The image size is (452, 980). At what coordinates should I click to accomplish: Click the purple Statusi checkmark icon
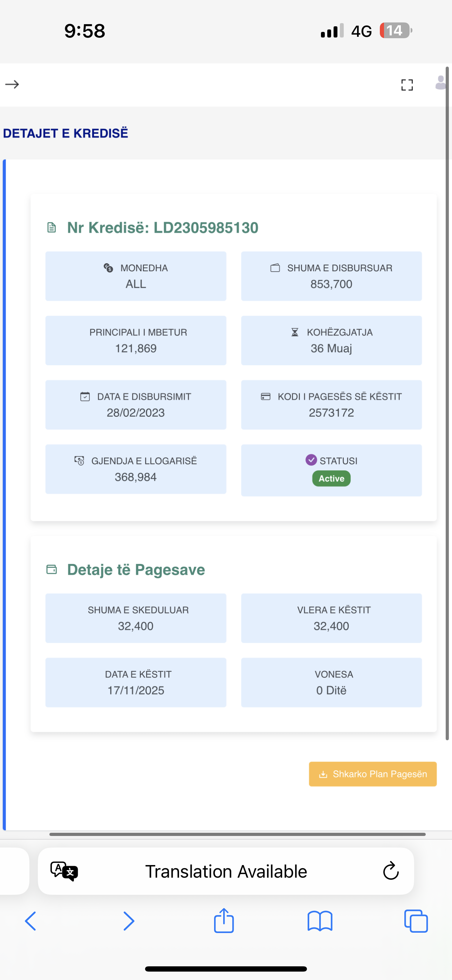tap(311, 460)
